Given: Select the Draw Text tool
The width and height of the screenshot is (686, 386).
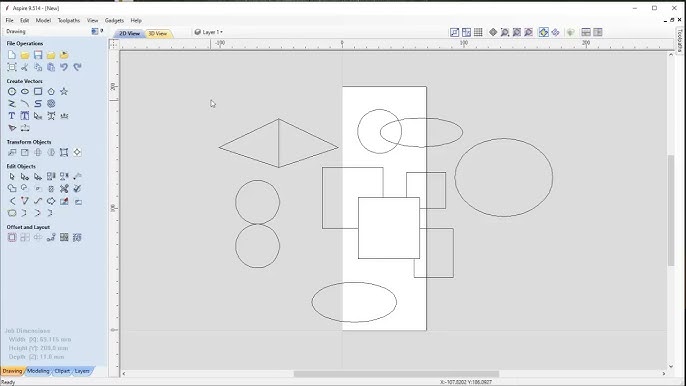Looking at the screenshot, I should click(12, 116).
